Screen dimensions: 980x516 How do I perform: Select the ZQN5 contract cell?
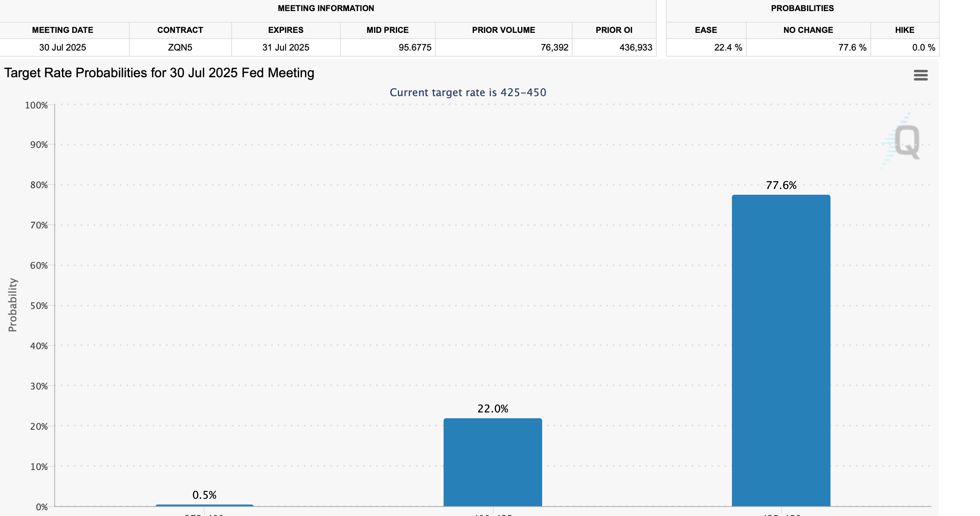pyautogui.click(x=180, y=48)
